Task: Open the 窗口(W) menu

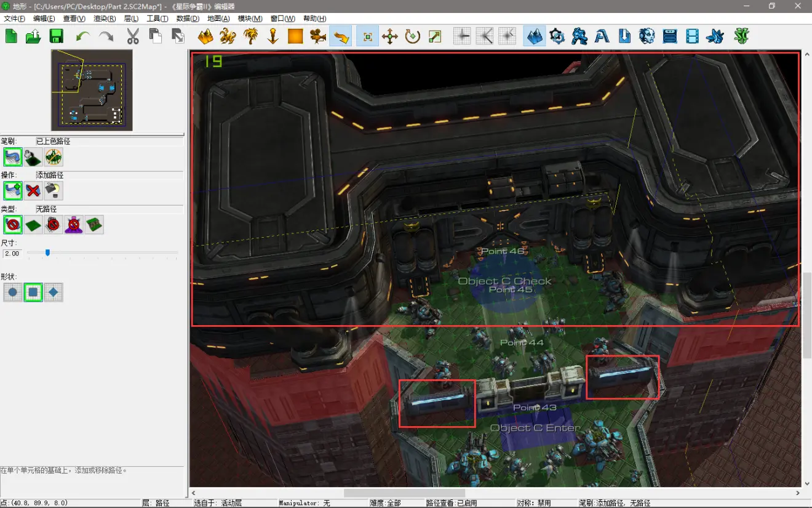Action: click(282, 18)
